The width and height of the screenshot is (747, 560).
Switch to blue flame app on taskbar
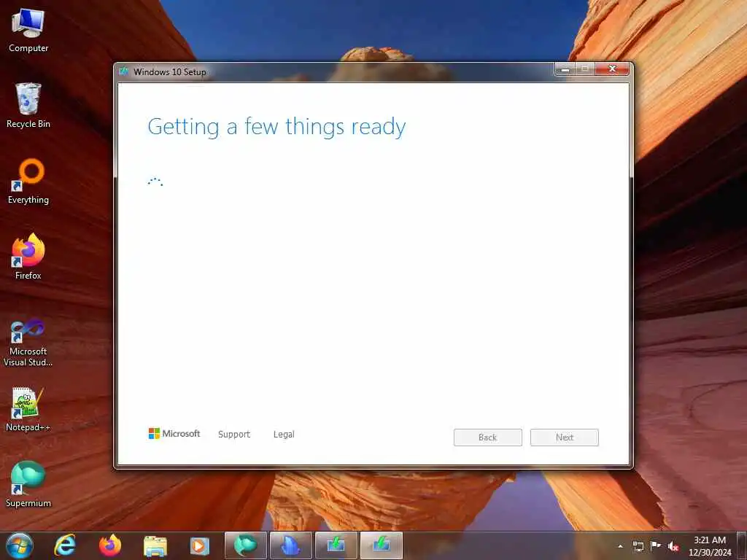(290, 545)
